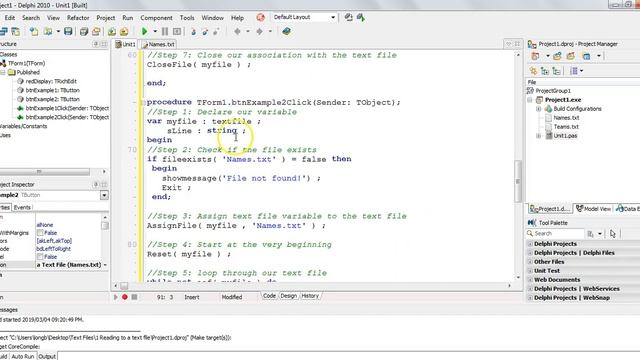Click Project Manager Remove project icon
This screenshot has width=640, height=360.
pyautogui.click(x=570, y=56)
